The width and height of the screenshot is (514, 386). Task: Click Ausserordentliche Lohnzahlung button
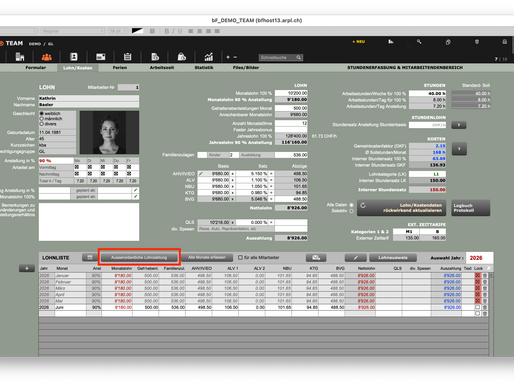(x=139, y=257)
